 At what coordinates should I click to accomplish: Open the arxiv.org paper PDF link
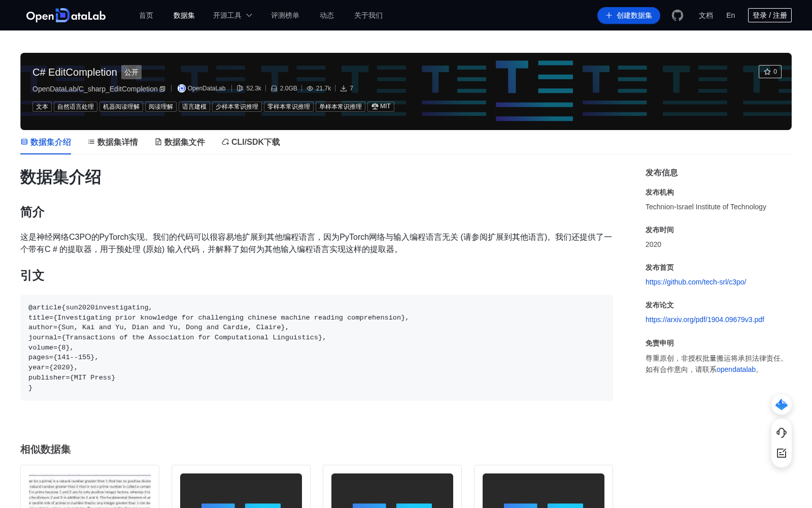point(705,320)
